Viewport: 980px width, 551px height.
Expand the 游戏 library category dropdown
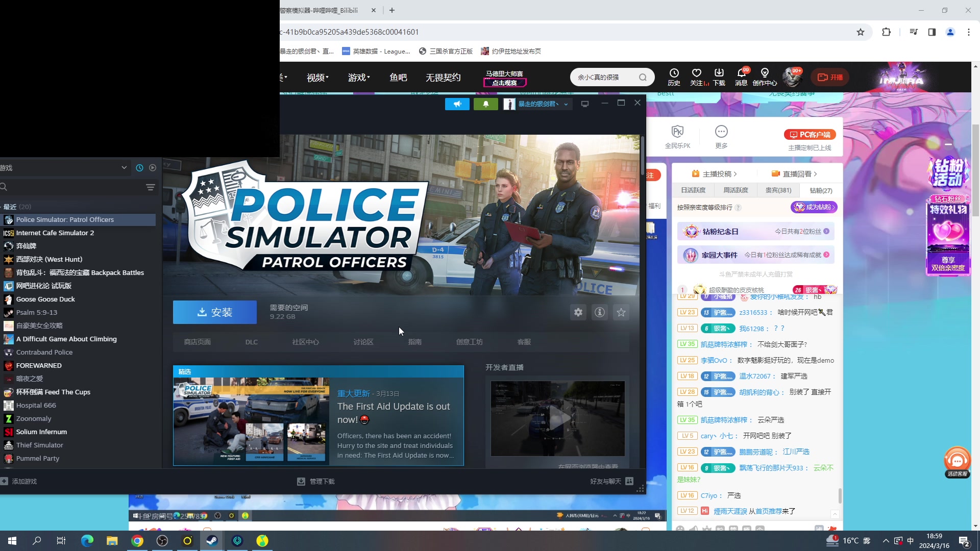click(x=124, y=168)
